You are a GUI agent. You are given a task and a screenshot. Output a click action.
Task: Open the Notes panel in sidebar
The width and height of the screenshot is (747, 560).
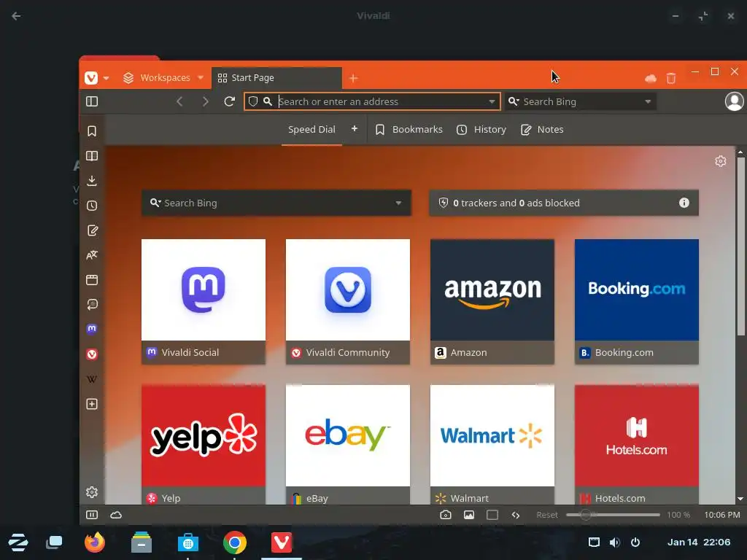[x=92, y=230]
